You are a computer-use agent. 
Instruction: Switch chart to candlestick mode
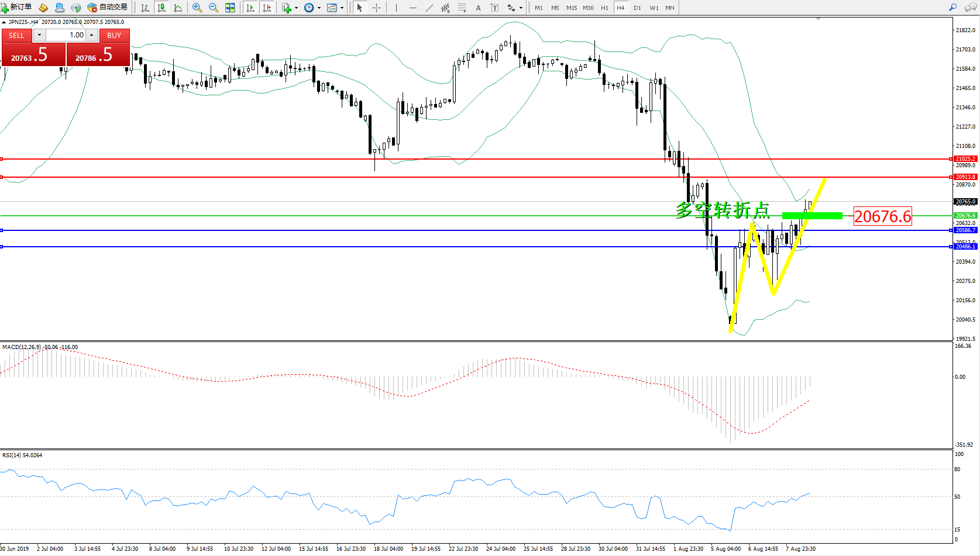(161, 8)
